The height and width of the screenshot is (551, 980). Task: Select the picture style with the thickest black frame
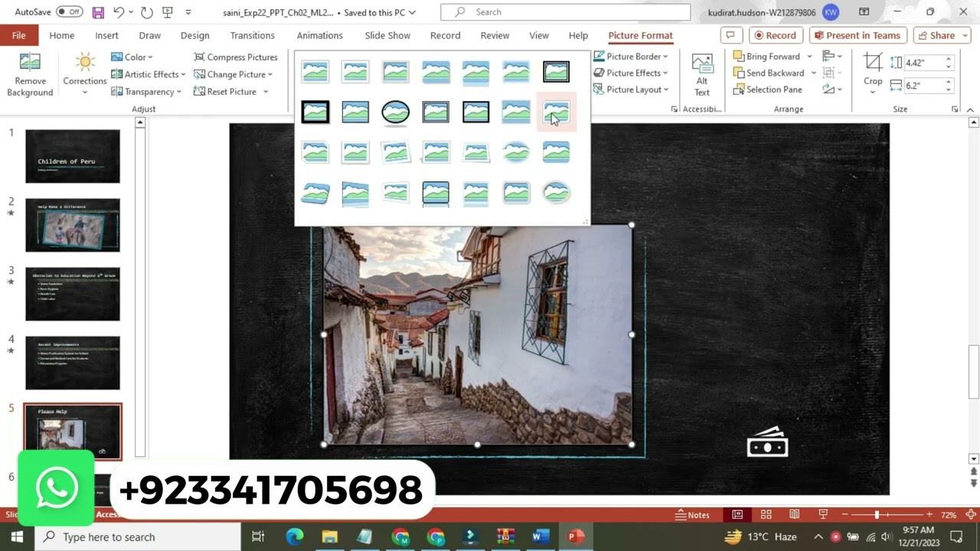[315, 112]
